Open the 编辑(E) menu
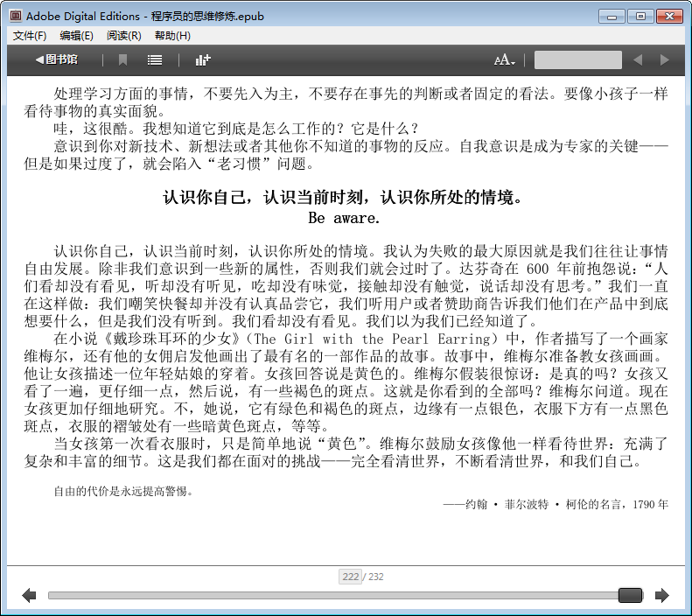 76,36
